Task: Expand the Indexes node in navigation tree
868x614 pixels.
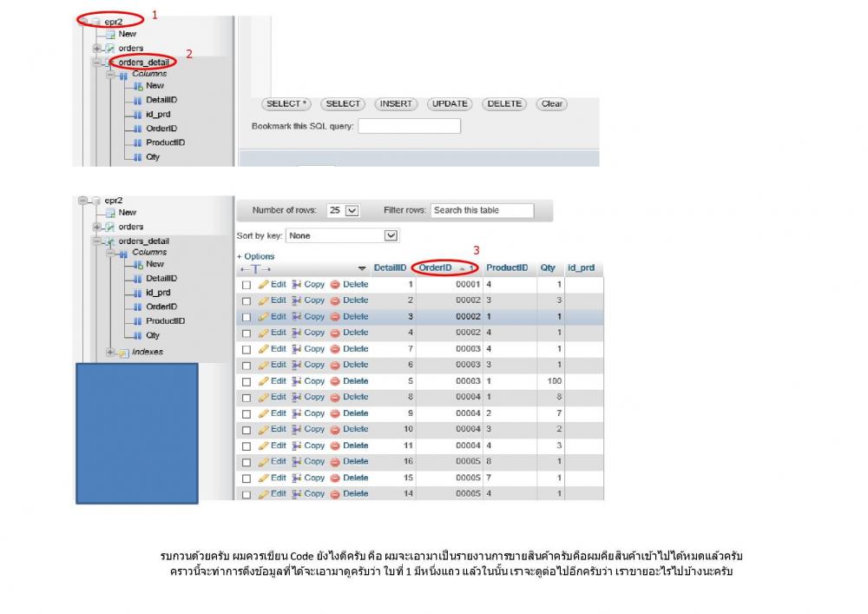Action: pyautogui.click(x=110, y=352)
